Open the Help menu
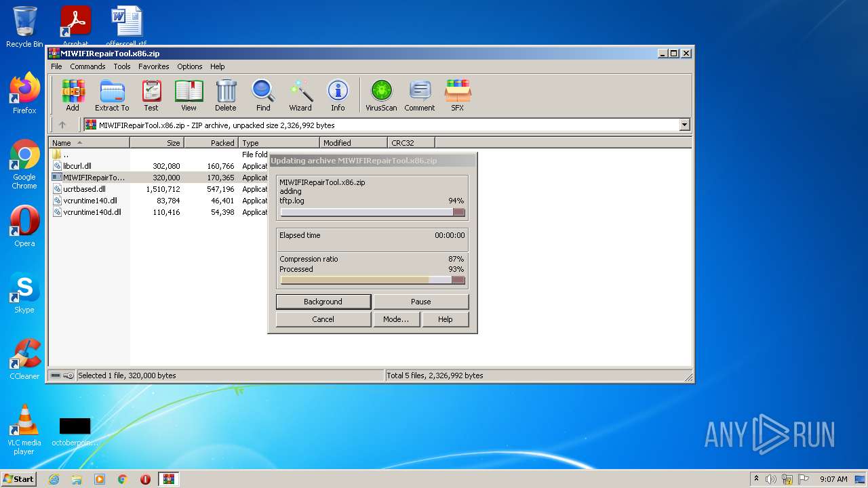Image resolution: width=868 pixels, height=488 pixels. pos(217,66)
